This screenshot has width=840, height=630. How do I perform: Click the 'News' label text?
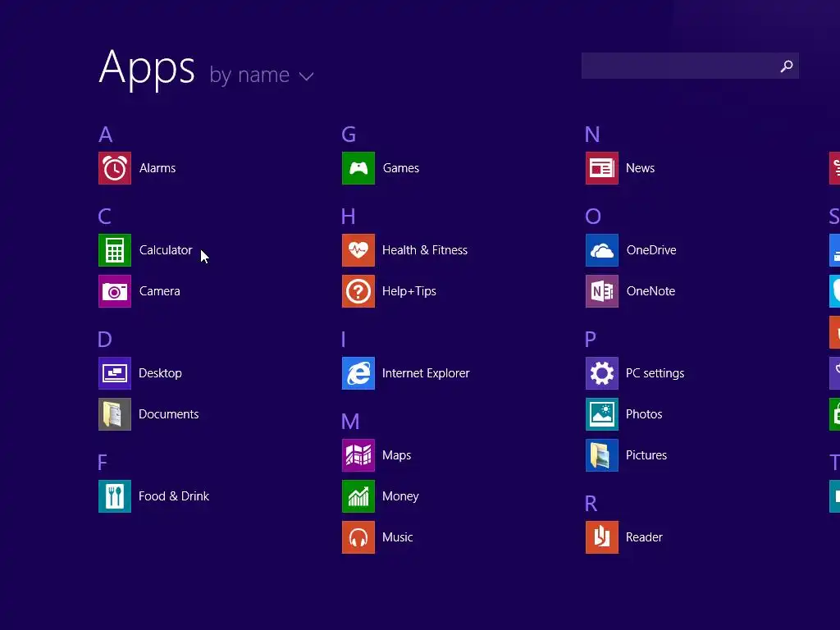640,168
